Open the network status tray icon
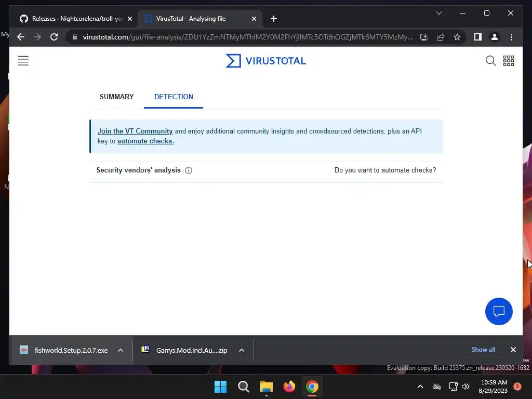This screenshot has width=532, height=399. (453, 387)
